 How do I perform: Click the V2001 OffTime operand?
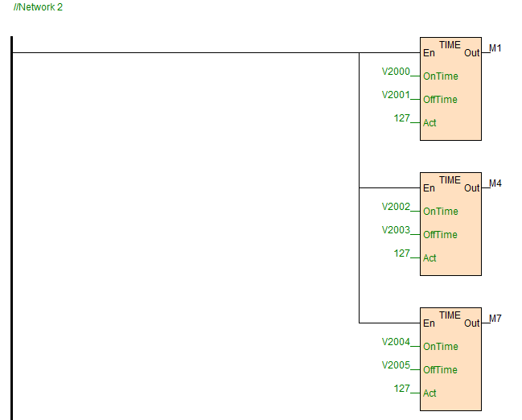[396, 95]
